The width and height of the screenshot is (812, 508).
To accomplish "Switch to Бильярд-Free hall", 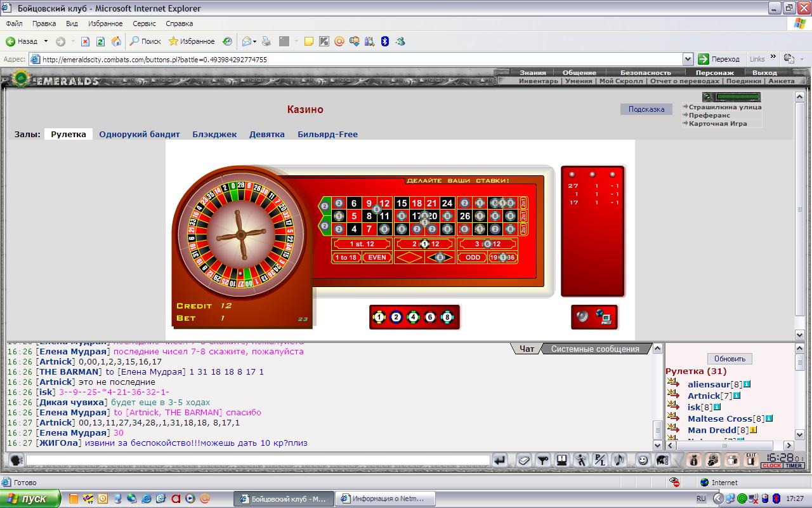I will click(327, 134).
